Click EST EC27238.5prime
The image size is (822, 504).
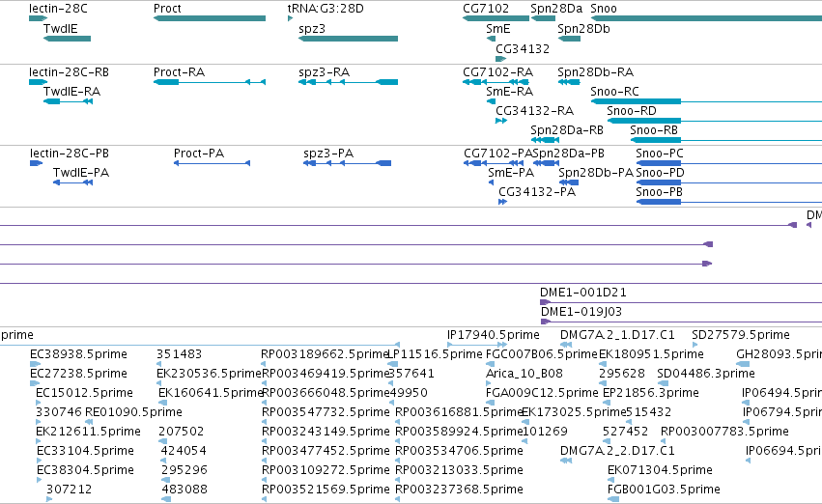[x=78, y=374]
